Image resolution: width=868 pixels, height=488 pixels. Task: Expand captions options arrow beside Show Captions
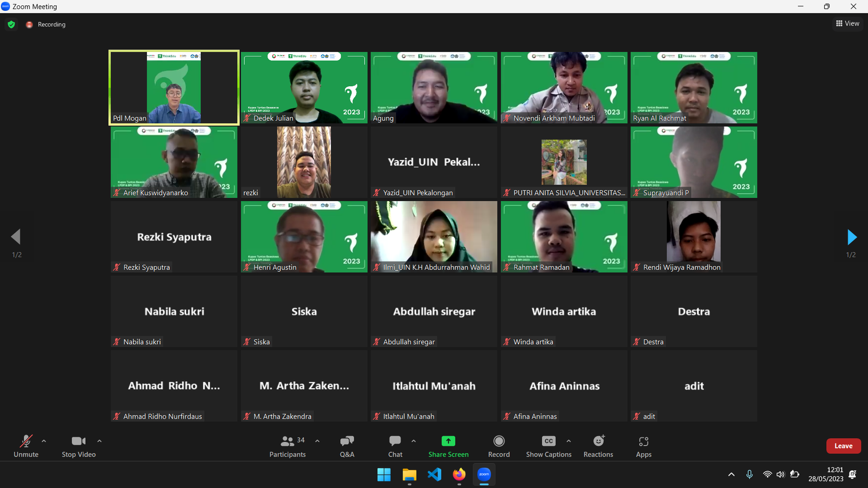[569, 441]
